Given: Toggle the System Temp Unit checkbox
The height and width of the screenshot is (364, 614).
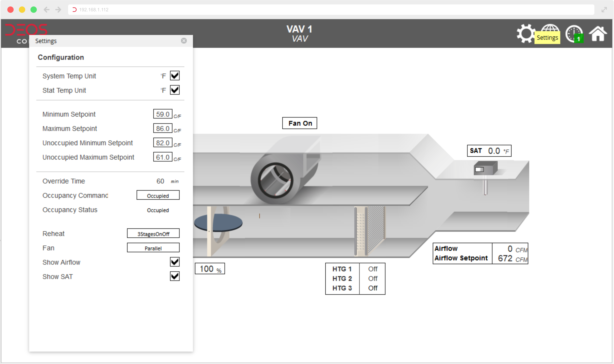Looking at the screenshot, I should coord(175,76).
